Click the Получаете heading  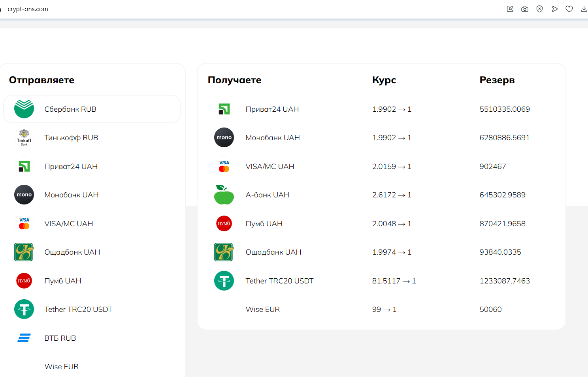pyautogui.click(x=234, y=80)
